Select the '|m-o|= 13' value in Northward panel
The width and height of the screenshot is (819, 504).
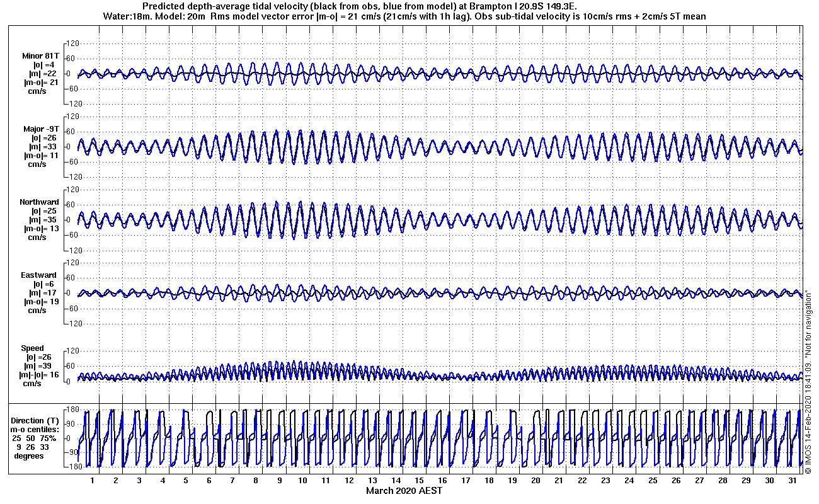click(42, 229)
